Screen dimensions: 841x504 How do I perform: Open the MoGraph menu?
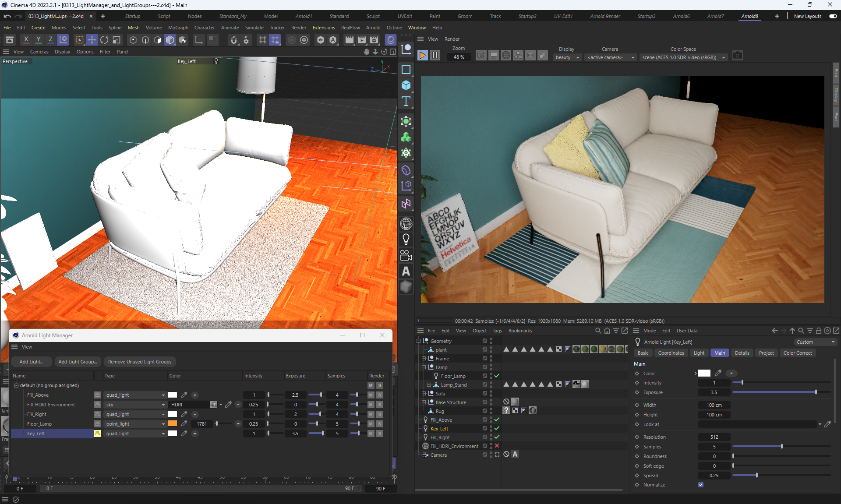tap(178, 28)
